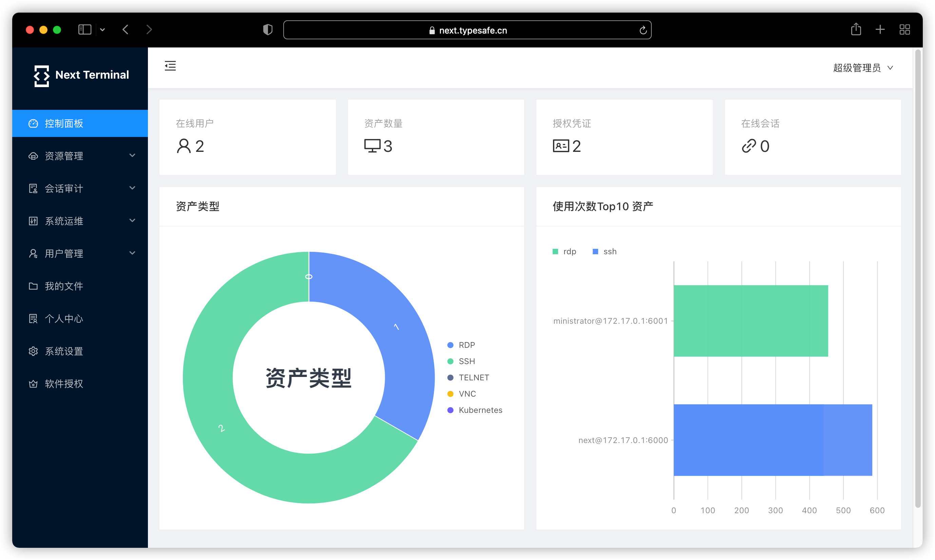Open 系统设置 menu item
This screenshot has height=560, width=935.
tap(64, 351)
